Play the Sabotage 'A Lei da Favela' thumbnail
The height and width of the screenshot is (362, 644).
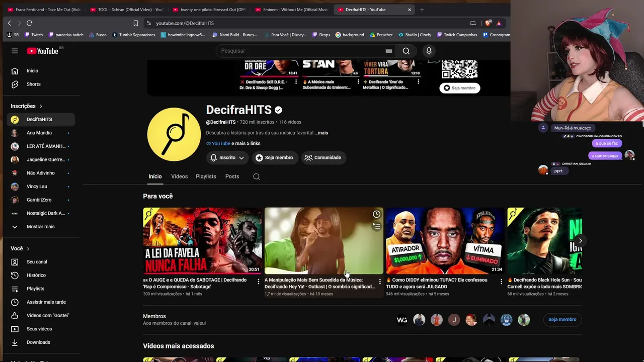tap(202, 241)
